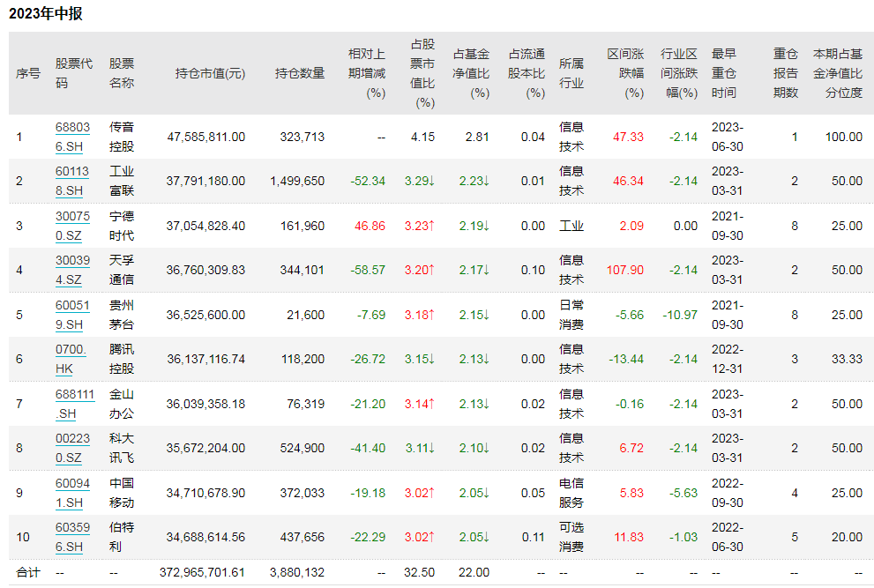Click the red change value 46.86
The height and width of the screenshot is (588, 874).
coord(370,226)
